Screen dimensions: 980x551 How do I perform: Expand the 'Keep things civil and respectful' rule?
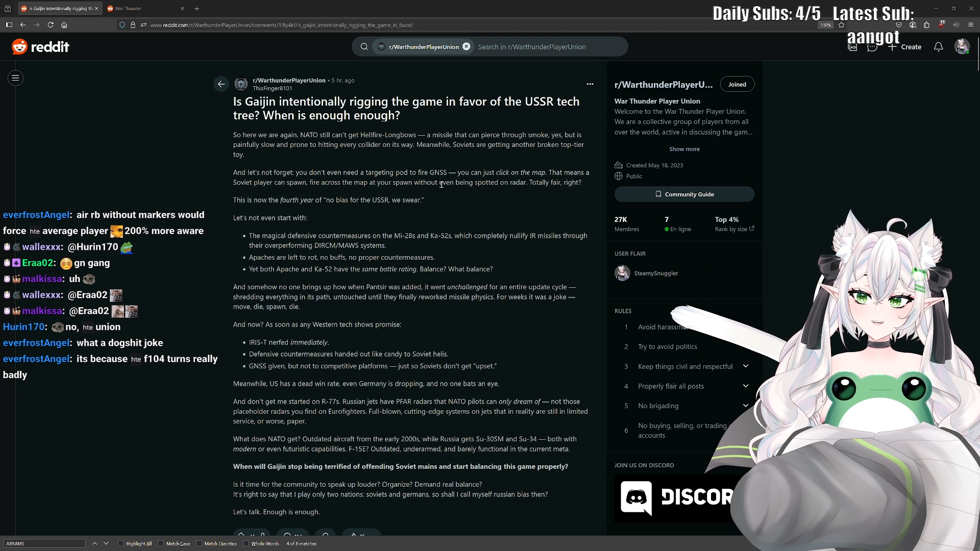tap(745, 366)
